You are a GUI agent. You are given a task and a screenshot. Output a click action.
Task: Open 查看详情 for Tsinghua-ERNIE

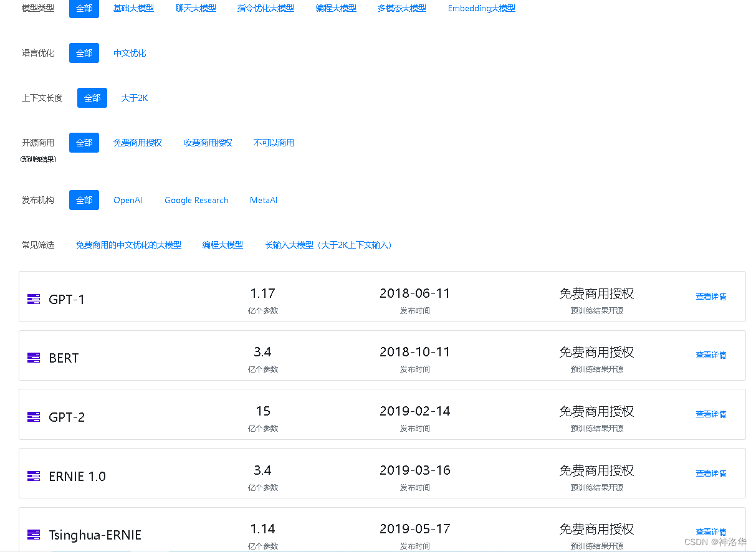pos(711,532)
